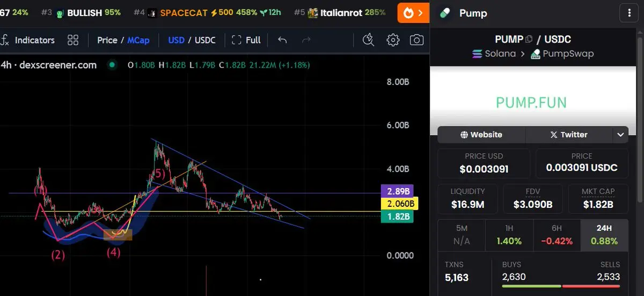
Task: Click the PumpSwap DEX link
Action: [x=561, y=54]
